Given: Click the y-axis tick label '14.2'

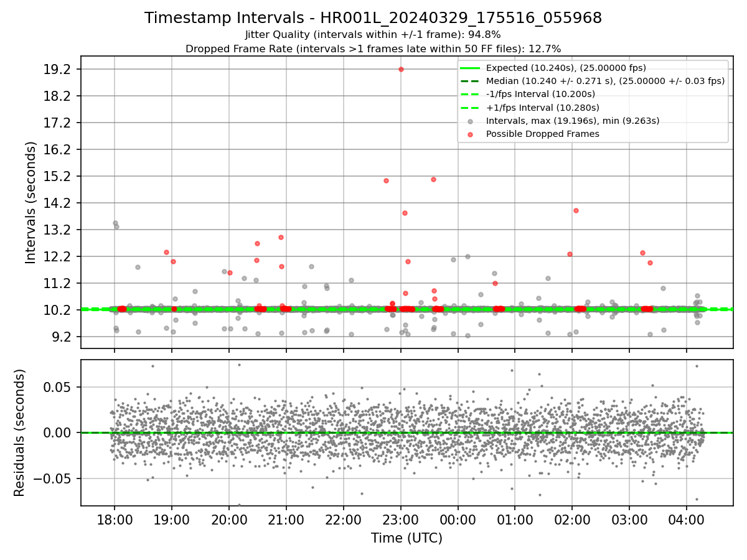Looking at the screenshot, I should (x=57, y=203).
